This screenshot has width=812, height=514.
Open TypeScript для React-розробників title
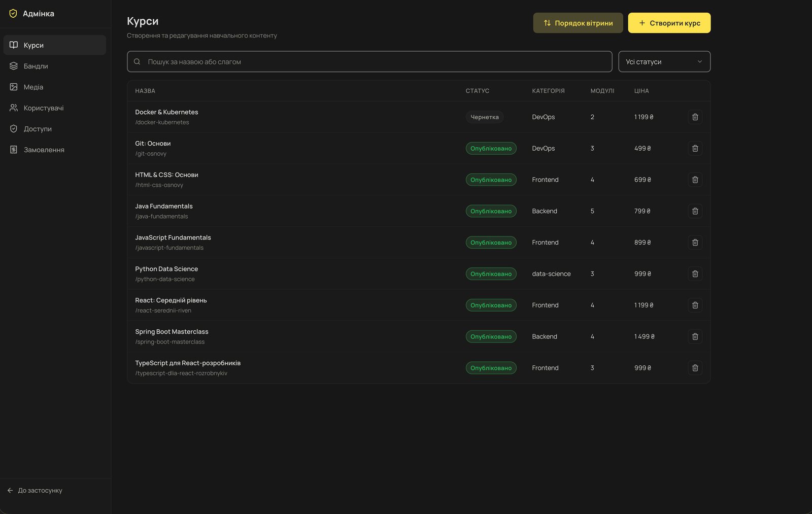[x=188, y=363]
